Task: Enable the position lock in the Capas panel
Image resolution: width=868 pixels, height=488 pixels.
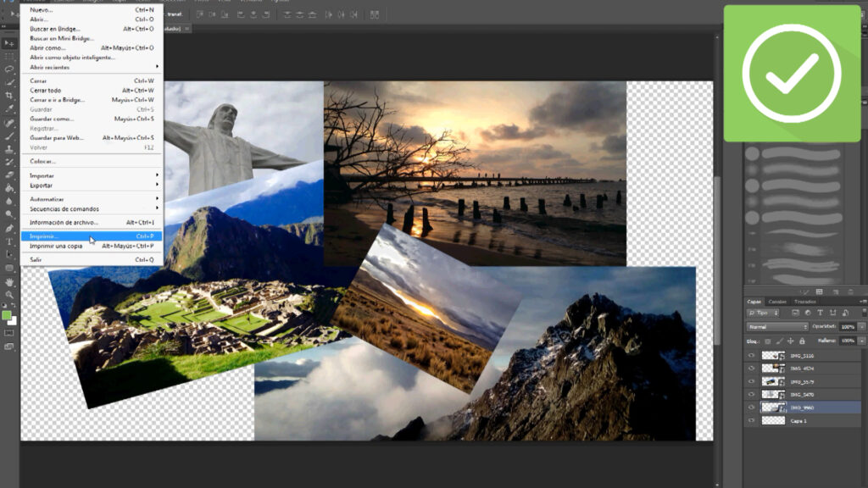Action: coord(790,341)
